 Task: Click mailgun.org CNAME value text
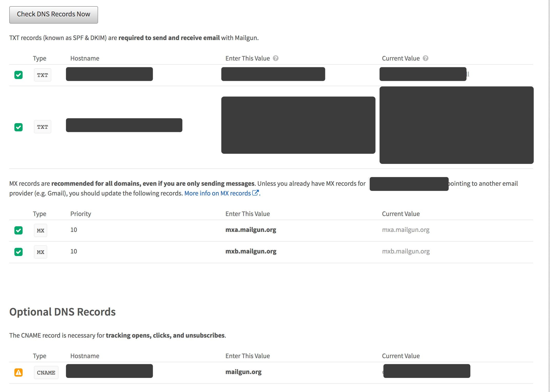click(243, 372)
